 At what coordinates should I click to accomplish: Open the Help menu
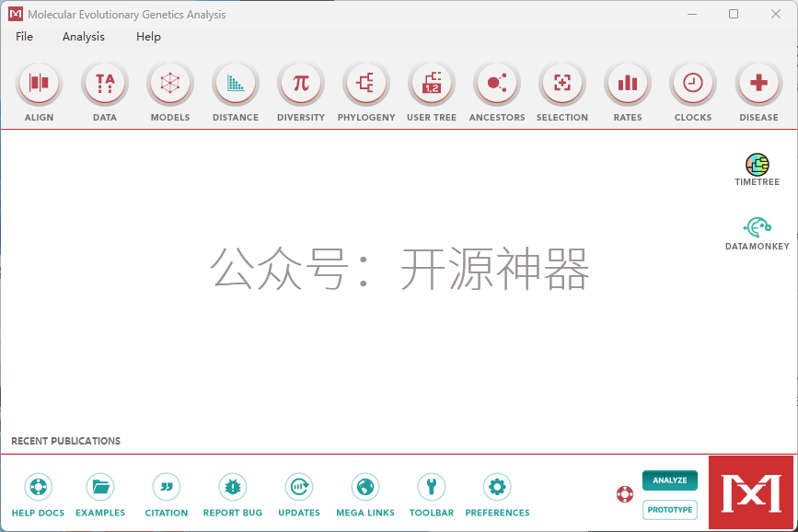tap(148, 37)
